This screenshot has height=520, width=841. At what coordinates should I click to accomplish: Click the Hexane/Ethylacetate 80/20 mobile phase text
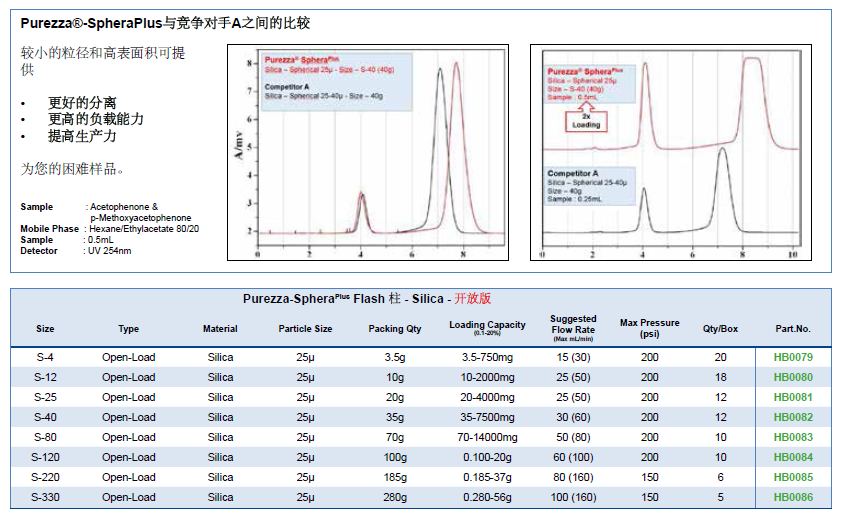144,229
